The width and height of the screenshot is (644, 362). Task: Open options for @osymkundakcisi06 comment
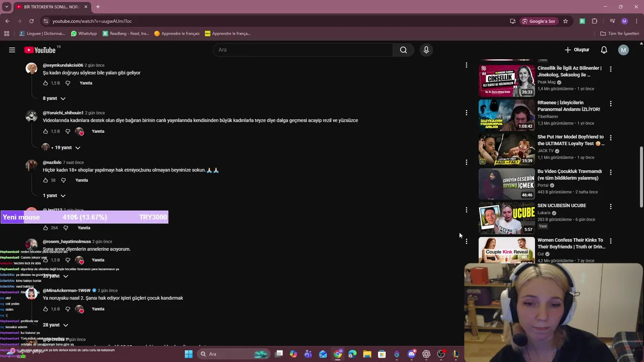pyautogui.click(x=466, y=65)
